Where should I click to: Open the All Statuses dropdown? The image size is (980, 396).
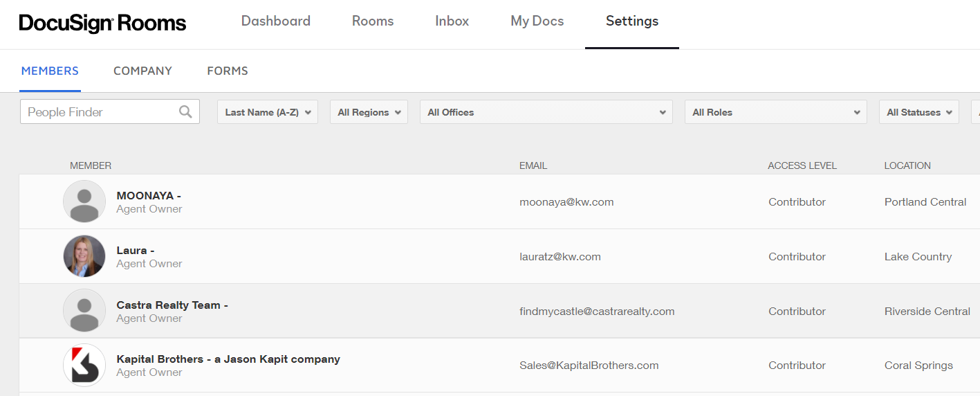918,112
